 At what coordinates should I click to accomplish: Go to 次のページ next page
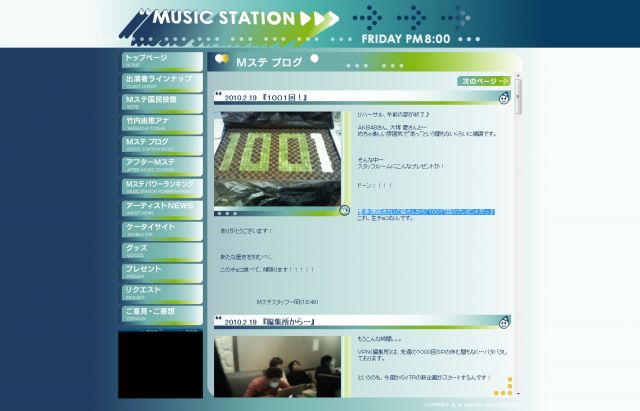point(484,81)
